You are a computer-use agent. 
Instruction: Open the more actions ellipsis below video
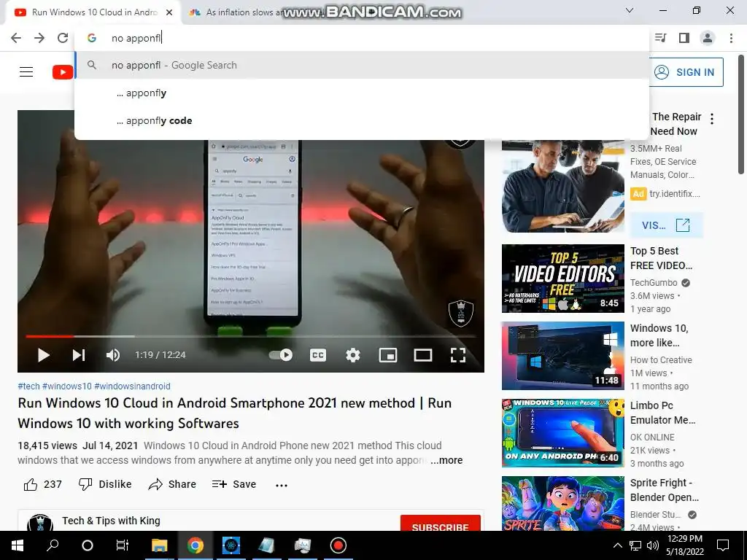282,485
